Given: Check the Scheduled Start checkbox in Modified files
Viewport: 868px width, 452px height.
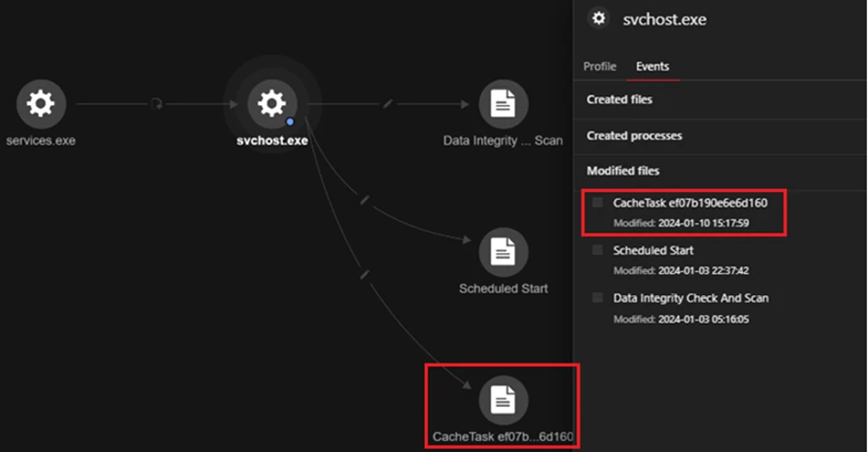Looking at the screenshot, I should (597, 250).
